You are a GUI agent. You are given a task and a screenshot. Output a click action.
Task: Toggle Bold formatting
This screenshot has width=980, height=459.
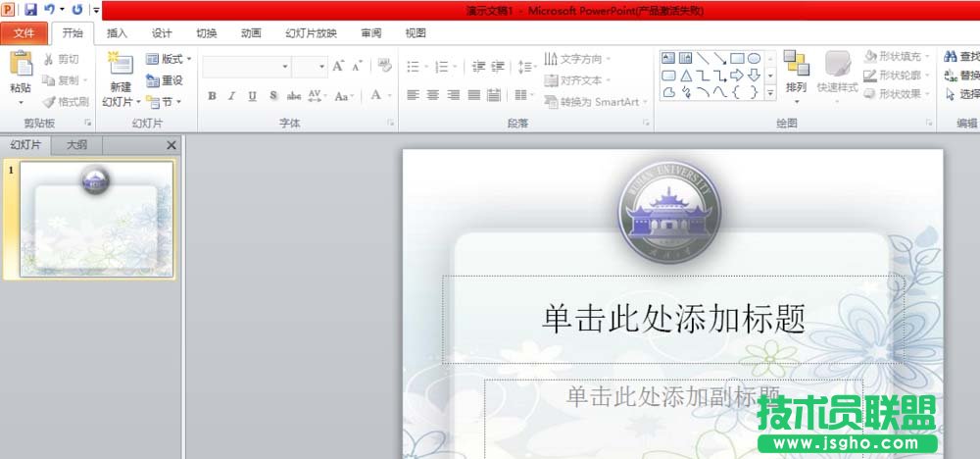coord(212,96)
